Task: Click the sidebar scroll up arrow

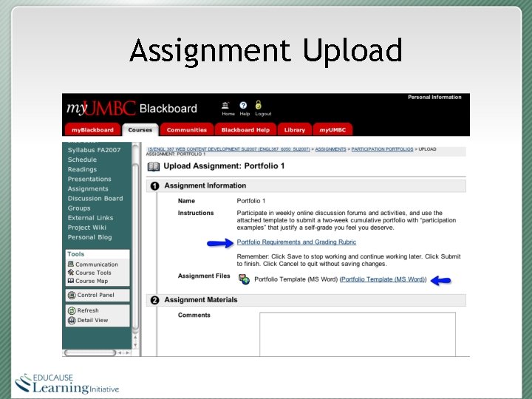Action: click(x=135, y=338)
